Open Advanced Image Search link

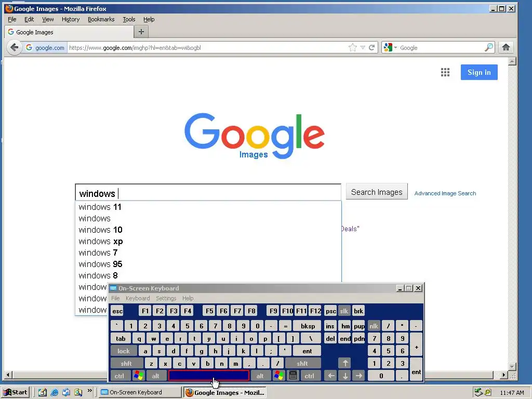click(445, 193)
